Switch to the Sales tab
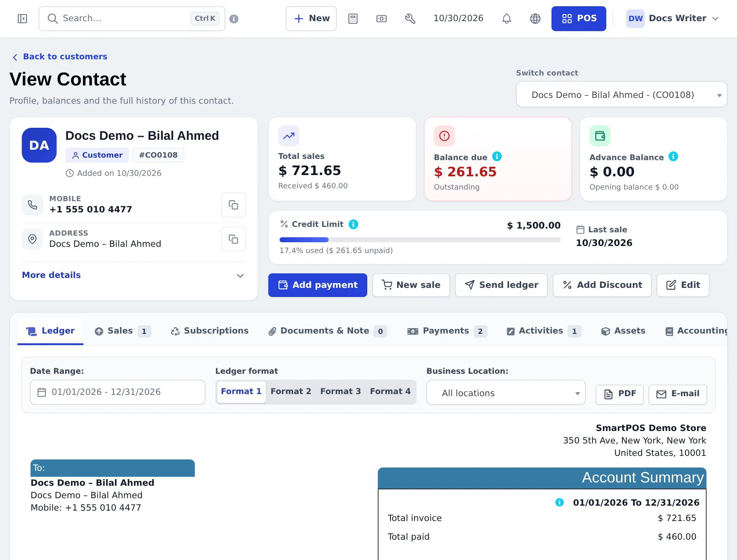 123,331
